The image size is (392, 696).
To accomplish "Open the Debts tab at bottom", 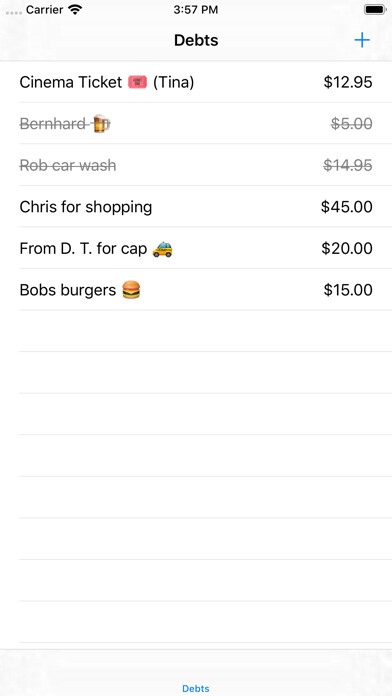I will click(x=196, y=688).
